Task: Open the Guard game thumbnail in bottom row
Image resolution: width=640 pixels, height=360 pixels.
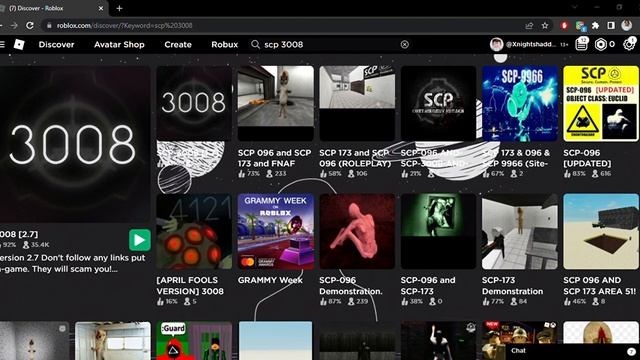Action: 194,341
